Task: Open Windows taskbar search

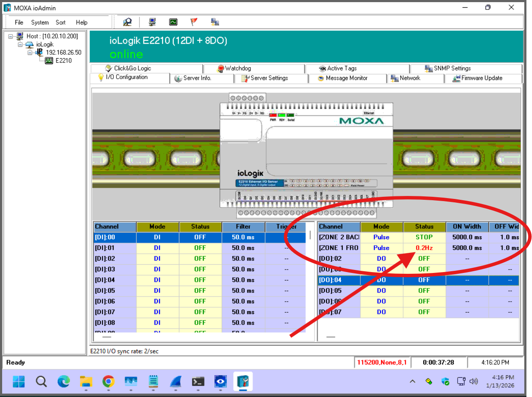Action: [41, 381]
